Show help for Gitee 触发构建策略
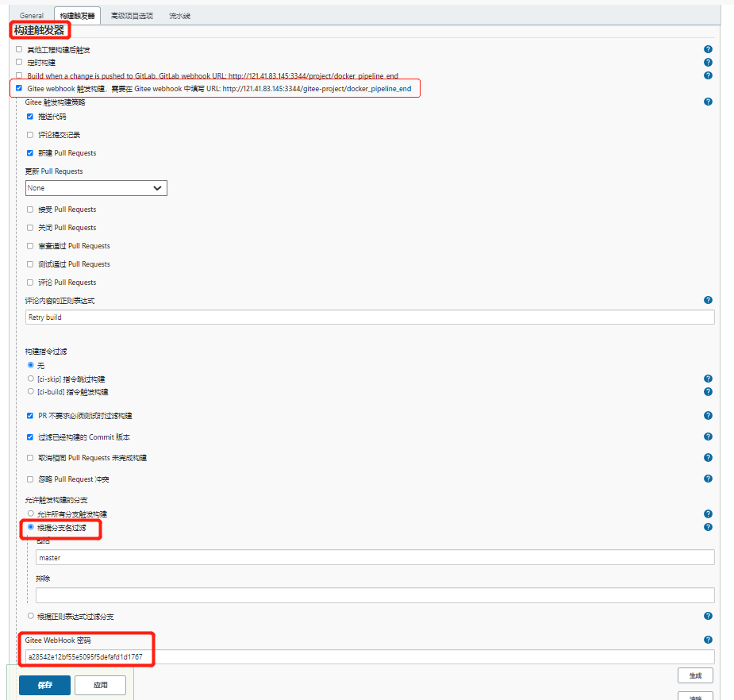Viewport: 734px width, 700px height. [708, 102]
